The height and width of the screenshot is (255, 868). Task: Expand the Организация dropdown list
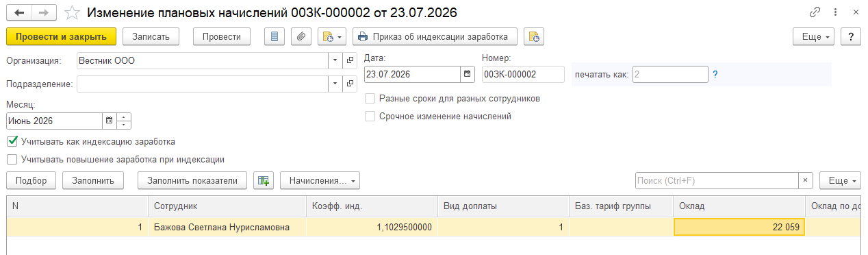[x=335, y=60]
